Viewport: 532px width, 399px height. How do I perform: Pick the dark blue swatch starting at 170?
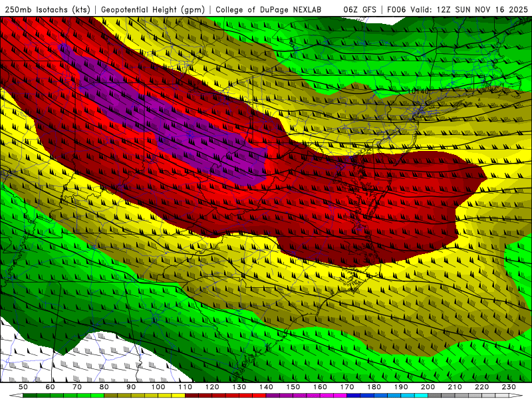pyautogui.click(x=354, y=395)
